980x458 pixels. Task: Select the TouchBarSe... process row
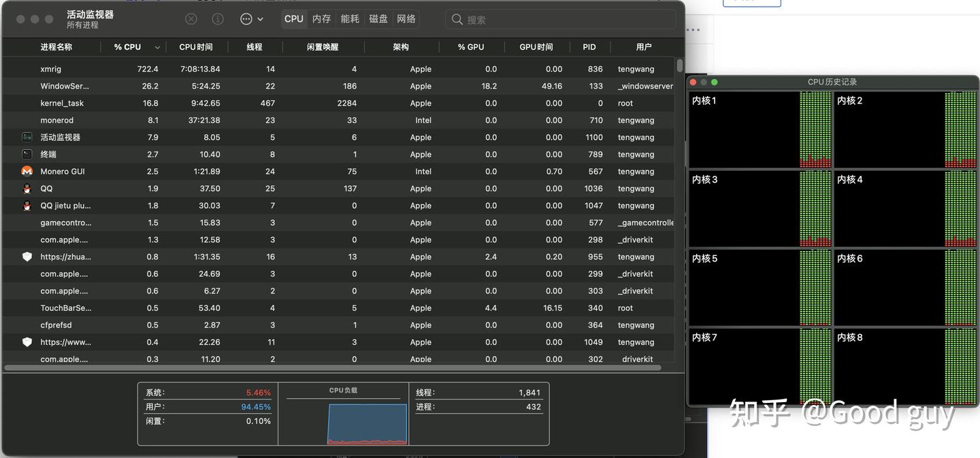pyautogui.click(x=339, y=308)
